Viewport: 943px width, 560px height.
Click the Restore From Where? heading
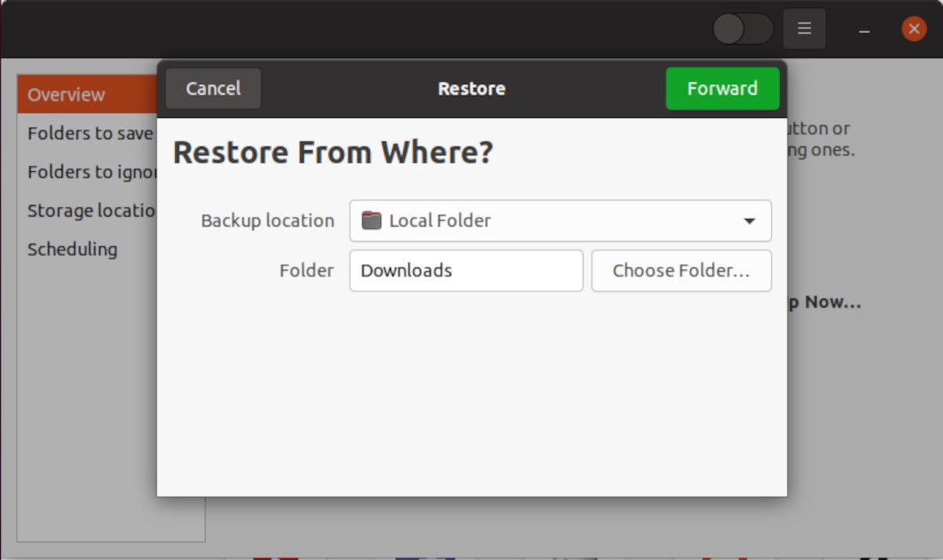click(x=332, y=152)
